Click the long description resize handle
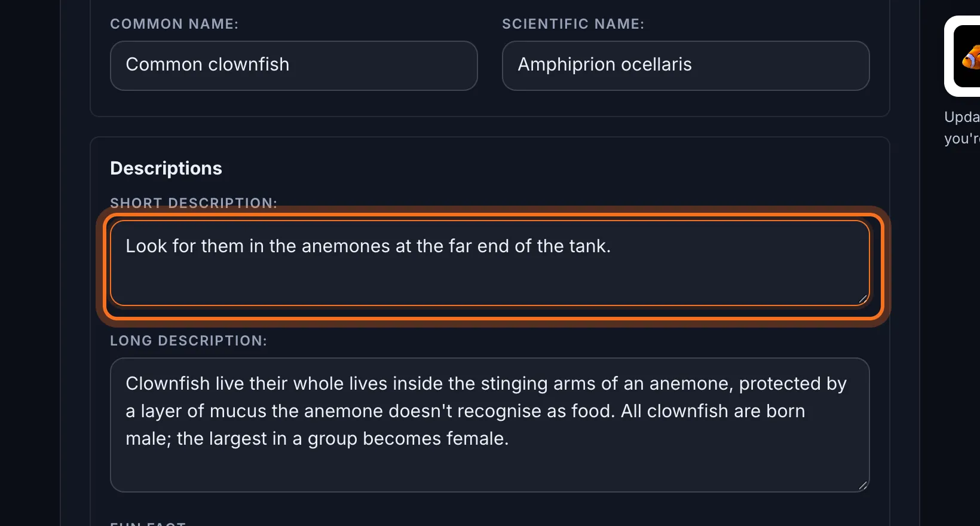Image resolution: width=980 pixels, height=526 pixels. click(863, 485)
